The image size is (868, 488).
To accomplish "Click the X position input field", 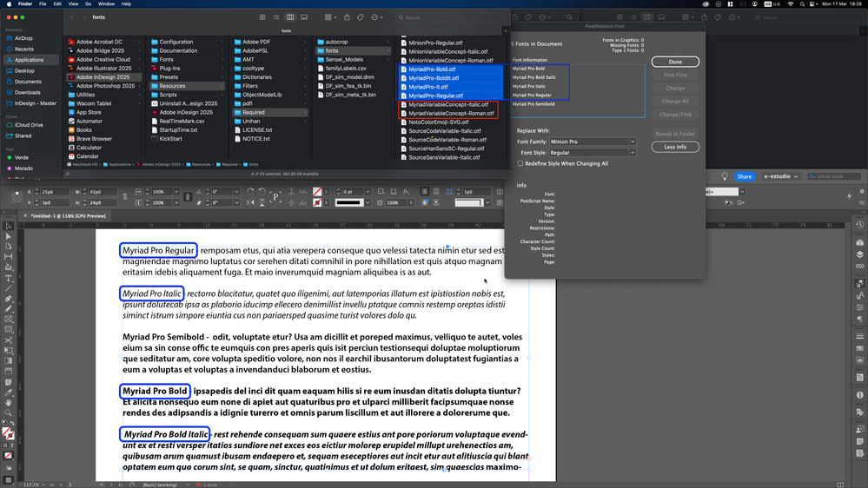I will [x=54, y=191].
